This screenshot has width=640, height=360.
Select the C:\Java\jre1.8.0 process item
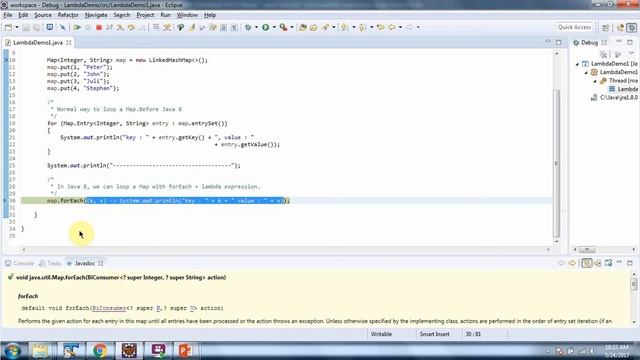pos(614,98)
